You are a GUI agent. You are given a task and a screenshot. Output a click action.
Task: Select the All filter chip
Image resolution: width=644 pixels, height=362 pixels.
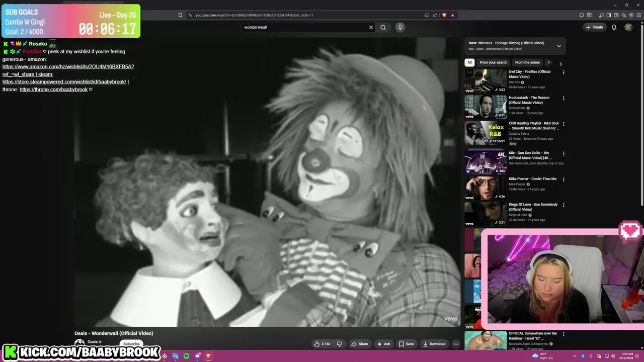click(x=469, y=62)
